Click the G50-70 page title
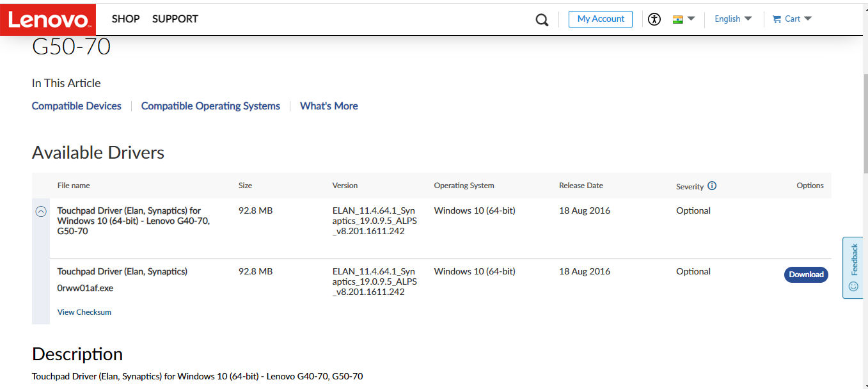868x389 pixels. point(71,47)
